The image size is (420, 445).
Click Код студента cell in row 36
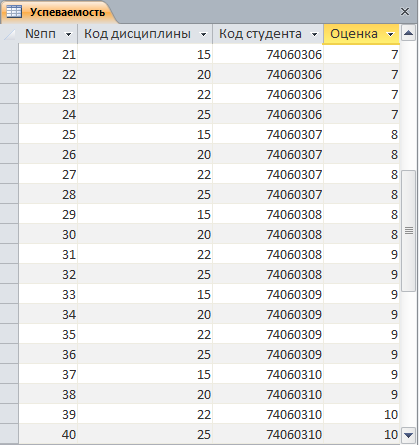click(268, 354)
